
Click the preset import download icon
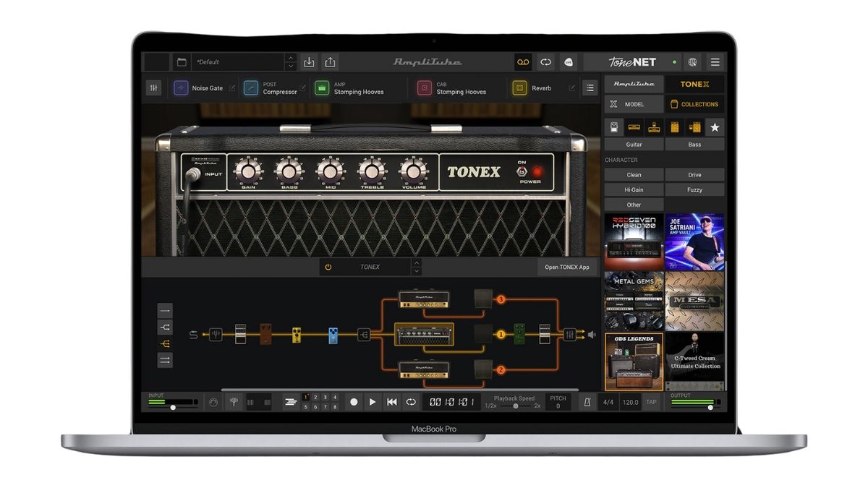[x=309, y=61]
